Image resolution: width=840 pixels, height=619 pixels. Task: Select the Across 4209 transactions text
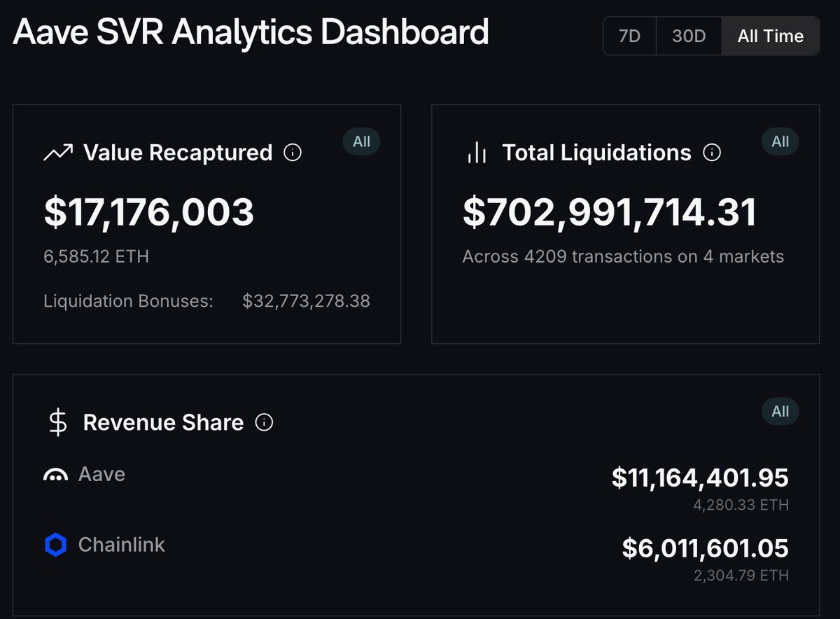click(623, 256)
